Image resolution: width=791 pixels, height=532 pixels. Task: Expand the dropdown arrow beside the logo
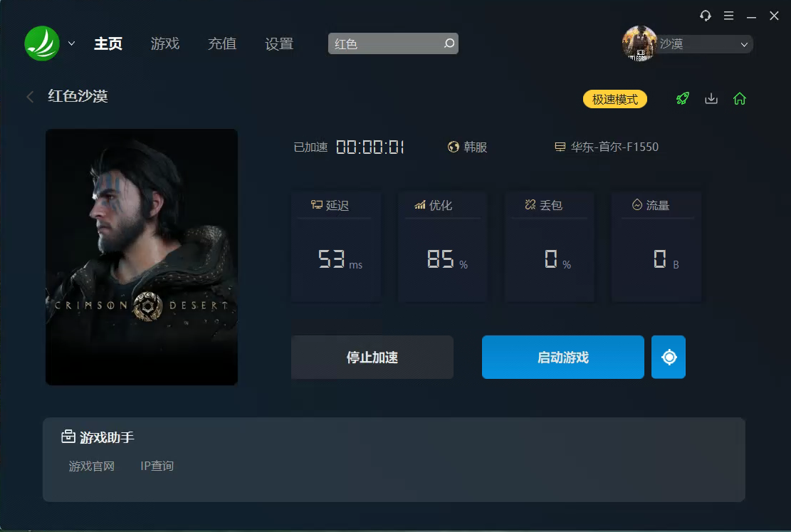[x=72, y=43]
